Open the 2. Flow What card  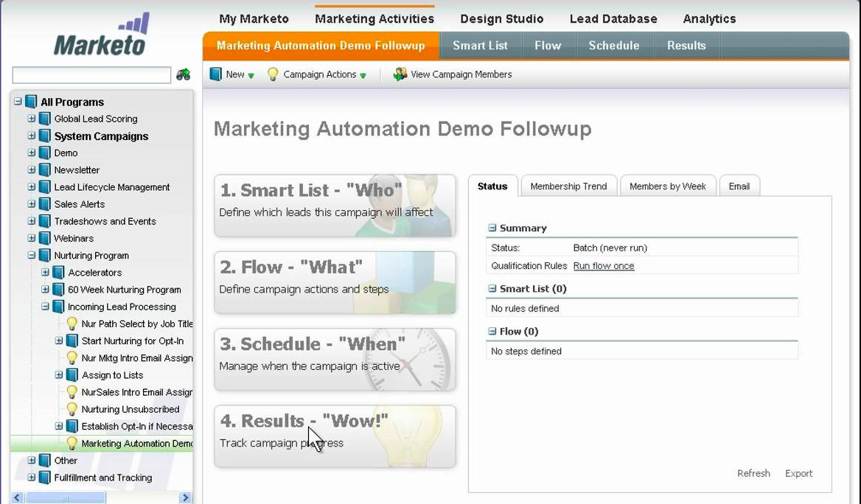click(335, 283)
